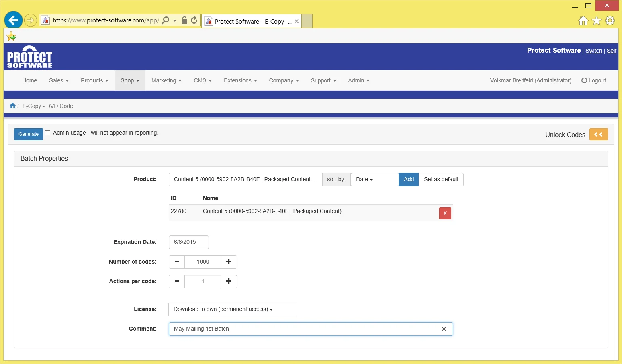Click the home breadcrumb icon

pos(12,106)
